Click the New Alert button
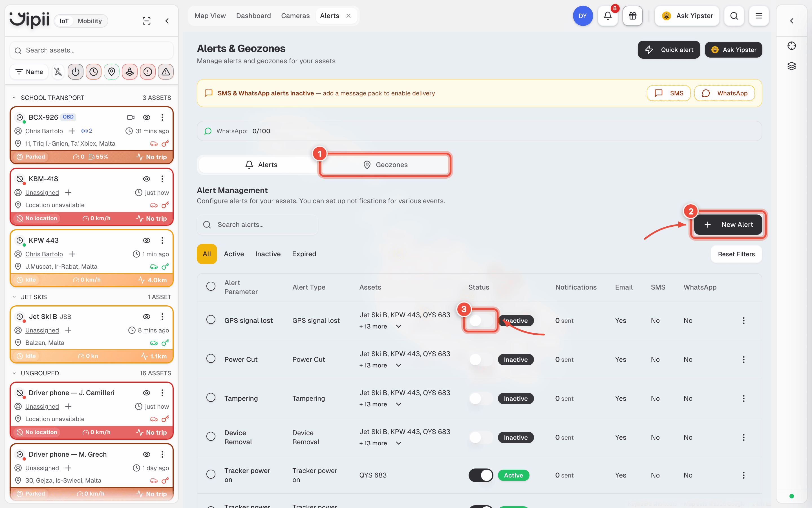The image size is (812, 508). pos(728,224)
